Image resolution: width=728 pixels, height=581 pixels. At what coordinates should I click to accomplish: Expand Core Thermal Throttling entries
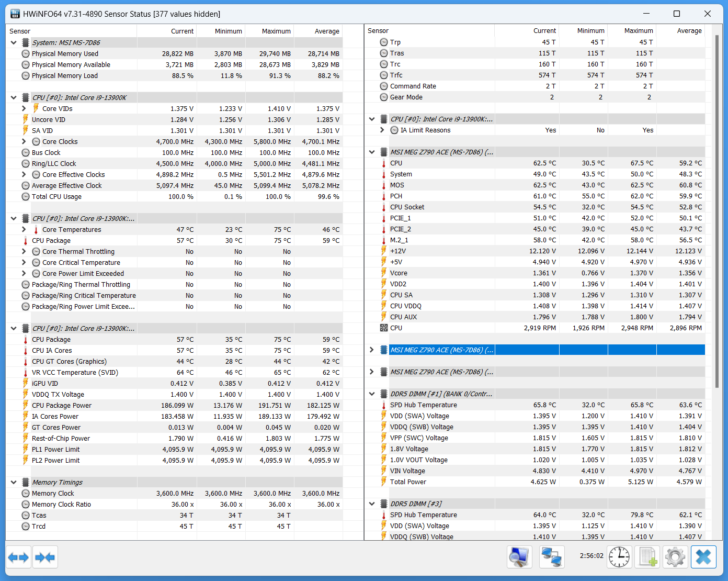click(24, 252)
